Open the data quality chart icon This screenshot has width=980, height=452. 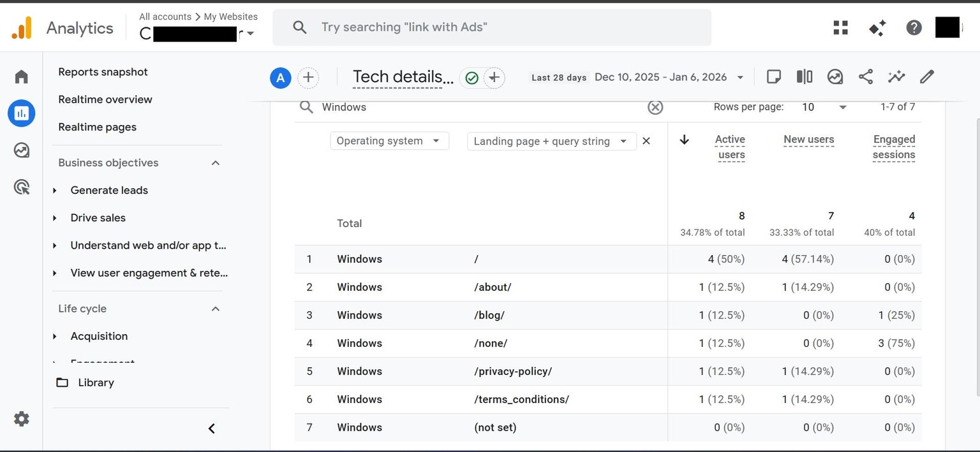(835, 77)
